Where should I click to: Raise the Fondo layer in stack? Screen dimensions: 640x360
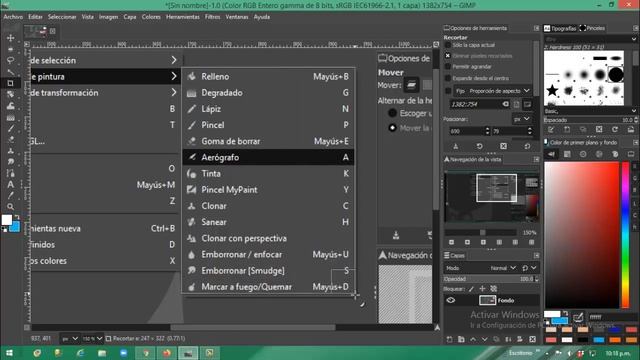coord(473,339)
